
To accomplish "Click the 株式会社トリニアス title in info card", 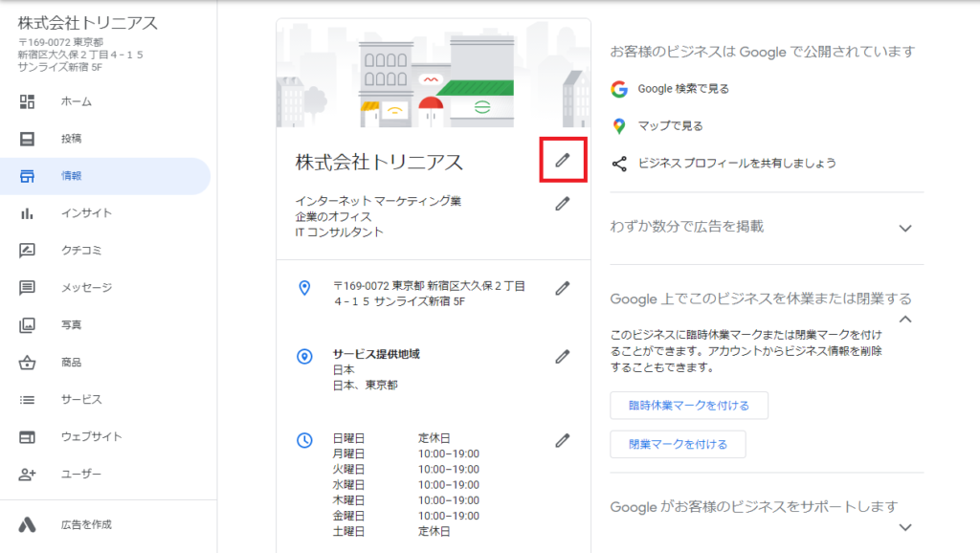I will [x=379, y=163].
